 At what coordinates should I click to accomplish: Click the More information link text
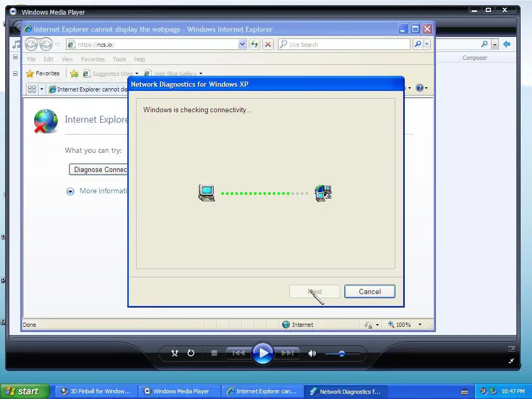(x=103, y=191)
